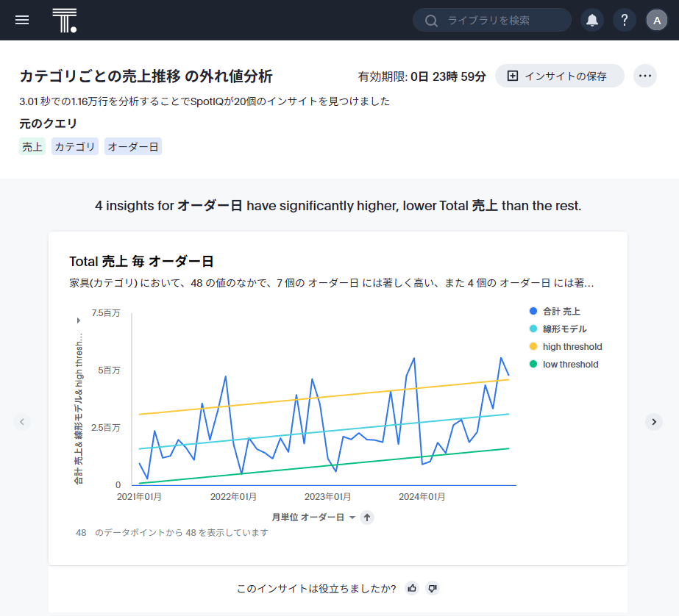679x616 pixels.
Task: Click the ライブラリを検索 search field
Action: pos(500,20)
